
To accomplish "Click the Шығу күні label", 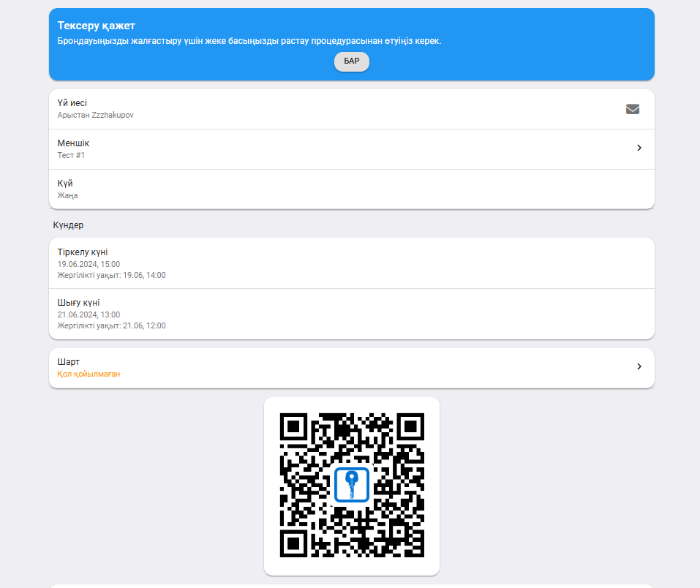I will (x=78, y=302).
